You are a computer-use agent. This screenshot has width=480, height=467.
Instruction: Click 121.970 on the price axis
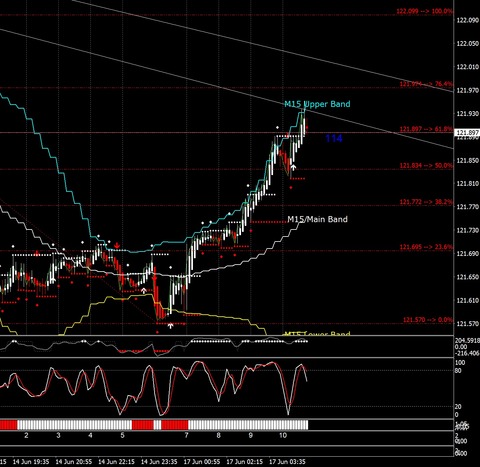[x=467, y=90]
